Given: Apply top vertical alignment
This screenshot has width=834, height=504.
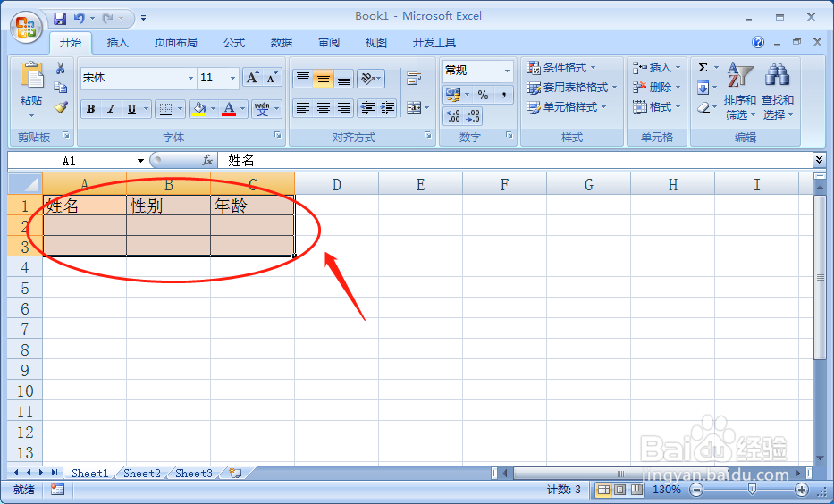Looking at the screenshot, I should [303, 79].
